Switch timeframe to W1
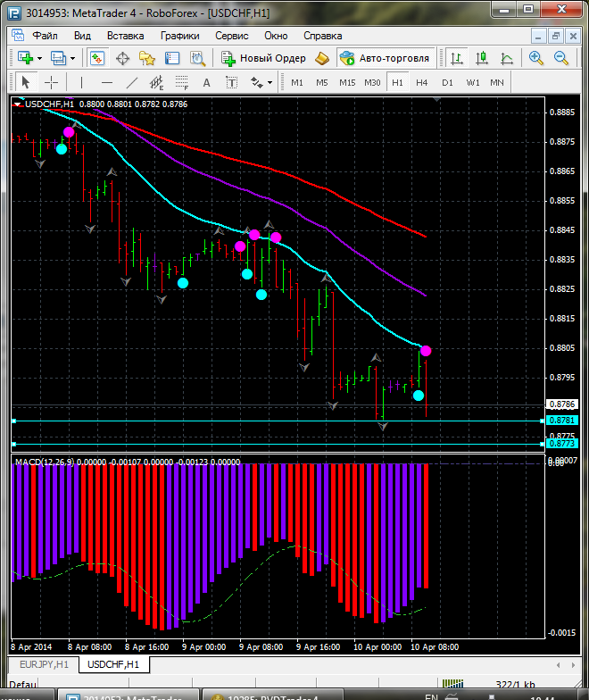This screenshot has width=589, height=700. 473,82
